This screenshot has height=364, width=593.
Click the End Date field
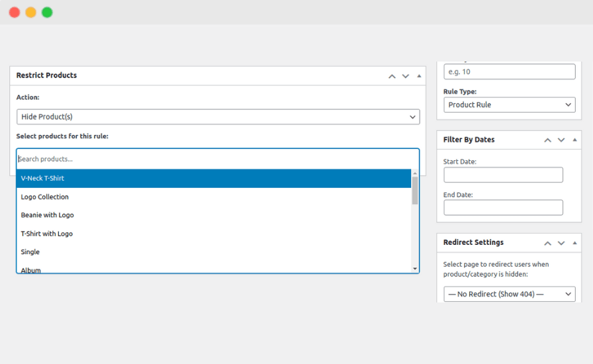pyautogui.click(x=503, y=208)
